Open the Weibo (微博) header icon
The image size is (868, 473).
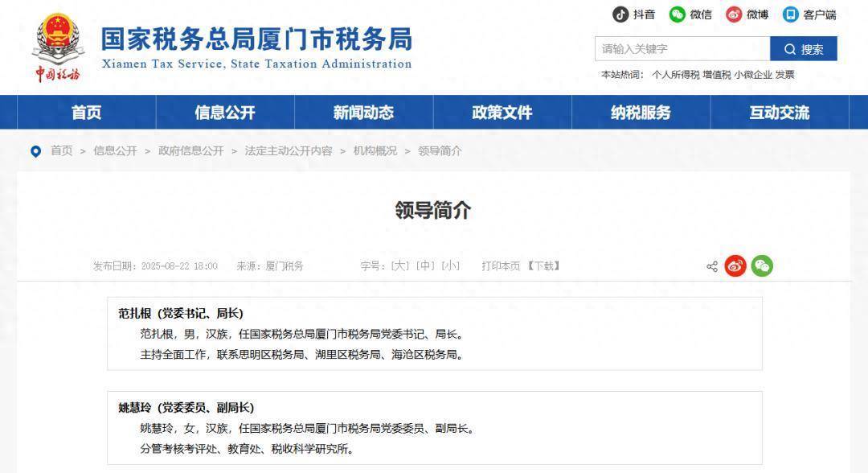(x=734, y=14)
